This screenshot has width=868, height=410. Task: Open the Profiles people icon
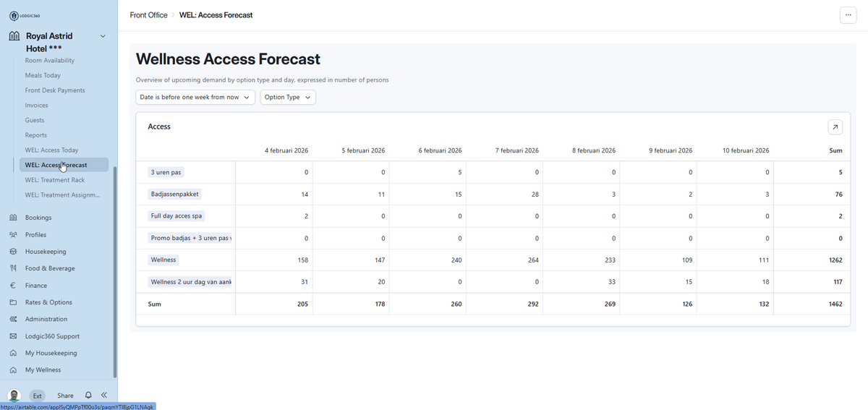[x=13, y=235]
